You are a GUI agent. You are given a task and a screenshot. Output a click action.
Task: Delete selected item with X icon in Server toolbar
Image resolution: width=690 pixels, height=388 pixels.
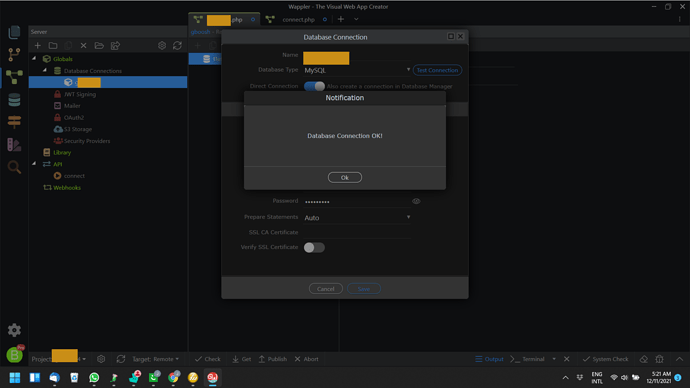click(83, 45)
